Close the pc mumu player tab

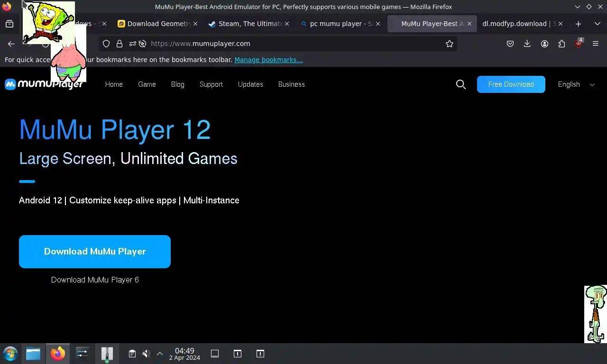point(378,24)
